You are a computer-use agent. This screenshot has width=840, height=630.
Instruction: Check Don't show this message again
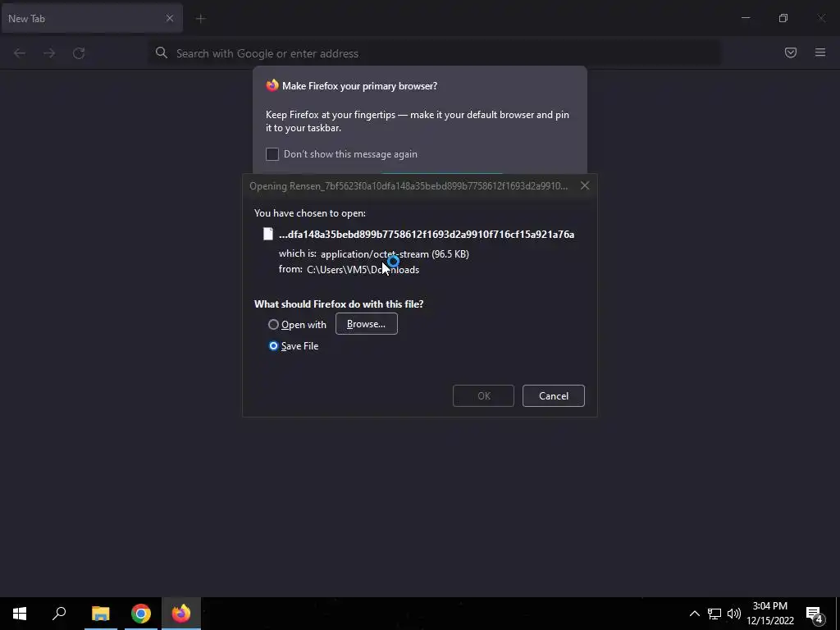tap(272, 154)
